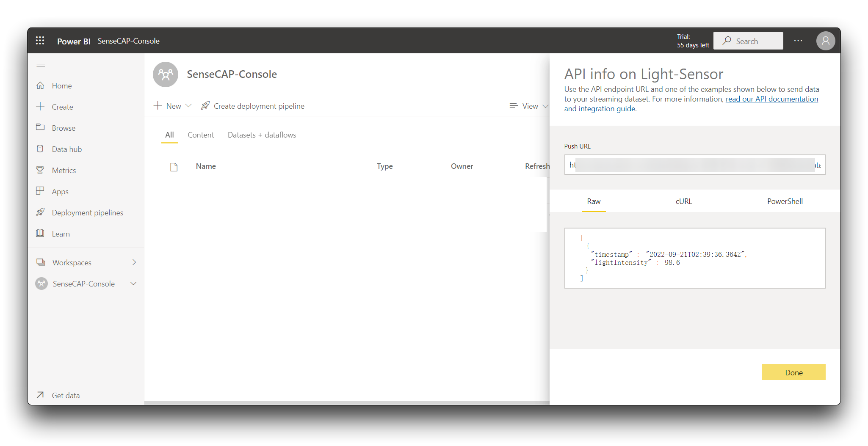Viewport: 868px width, 446px height.
Task: Sort by the Name column header
Action: (x=206, y=166)
